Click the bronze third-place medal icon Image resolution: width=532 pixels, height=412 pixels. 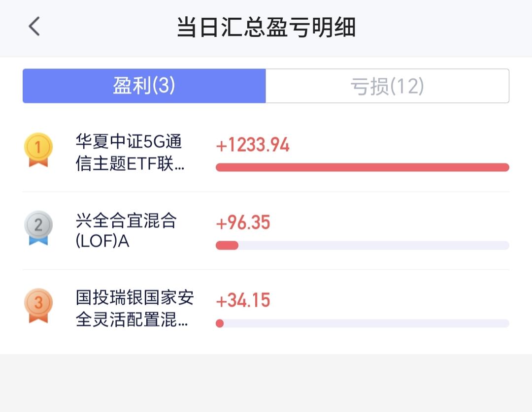coord(38,305)
